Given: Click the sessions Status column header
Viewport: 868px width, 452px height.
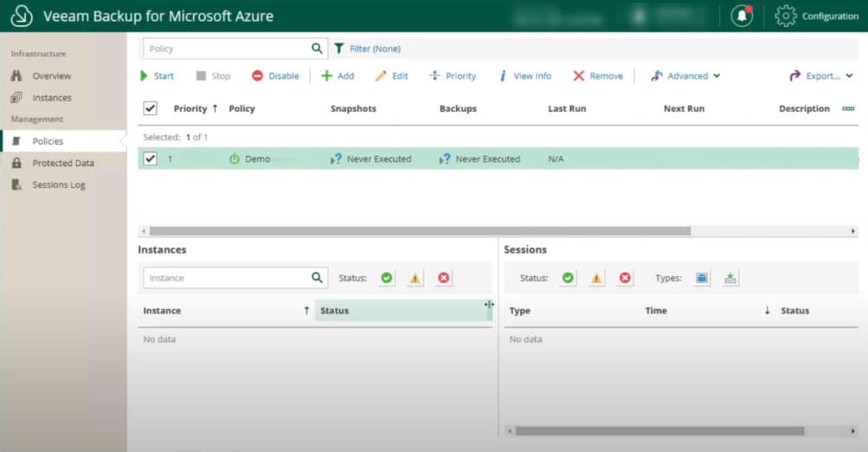Looking at the screenshot, I should coord(795,311).
